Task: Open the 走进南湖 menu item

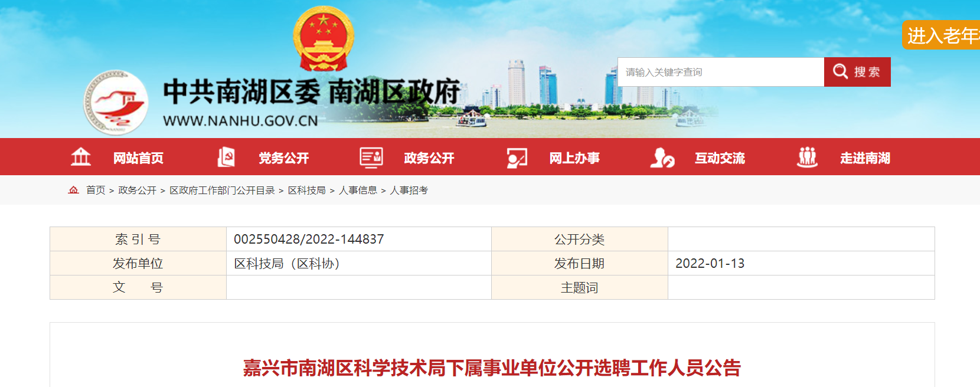Action: [865, 158]
